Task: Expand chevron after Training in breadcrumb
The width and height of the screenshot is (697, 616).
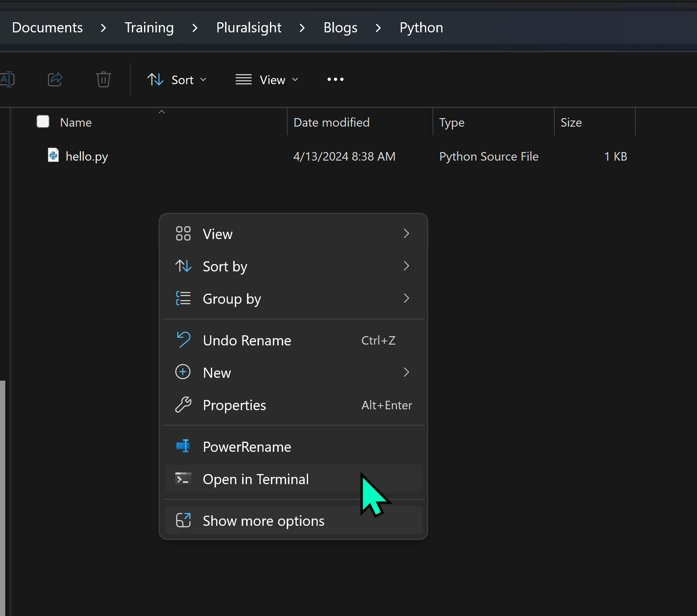Action: [x=195, y=28]
